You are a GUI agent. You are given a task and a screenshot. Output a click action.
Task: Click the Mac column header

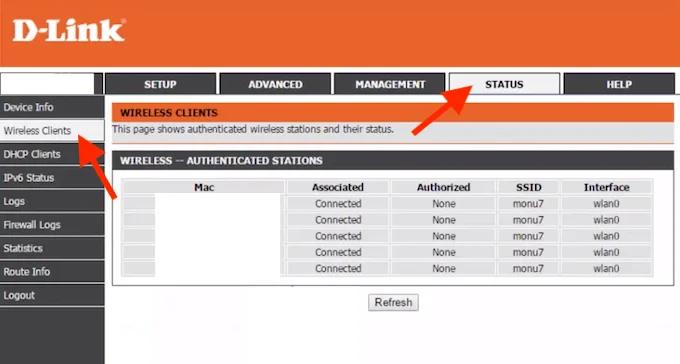pyautogui.click(x=204, y=187)
